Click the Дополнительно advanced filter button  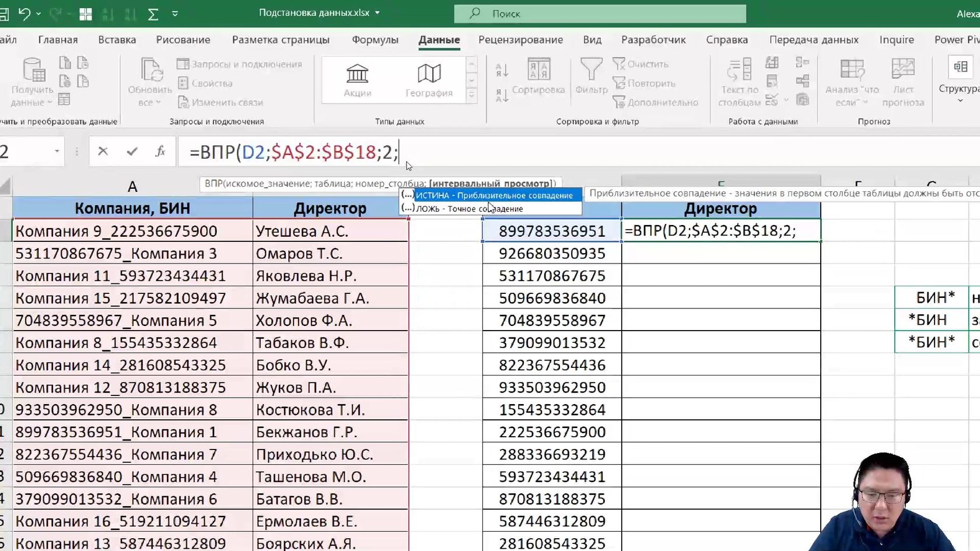(x=656, y=103)
